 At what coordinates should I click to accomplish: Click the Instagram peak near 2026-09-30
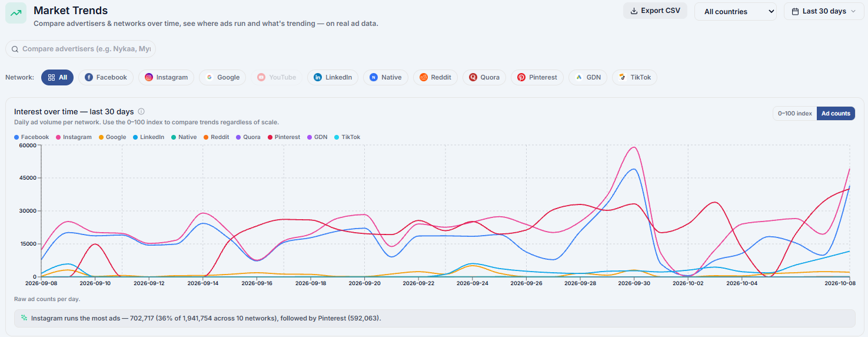pos(633,147)
